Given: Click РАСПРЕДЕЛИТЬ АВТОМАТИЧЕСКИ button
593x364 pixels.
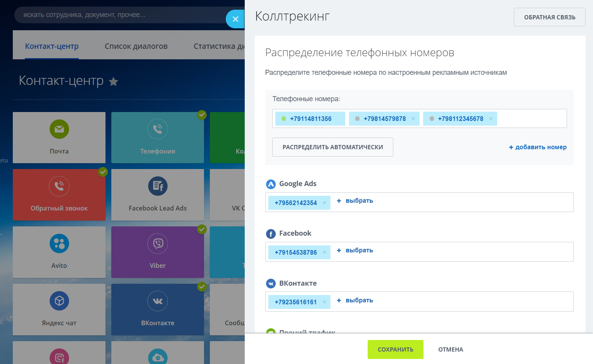Looking at the screenshot, I should (x=333, y=147).
